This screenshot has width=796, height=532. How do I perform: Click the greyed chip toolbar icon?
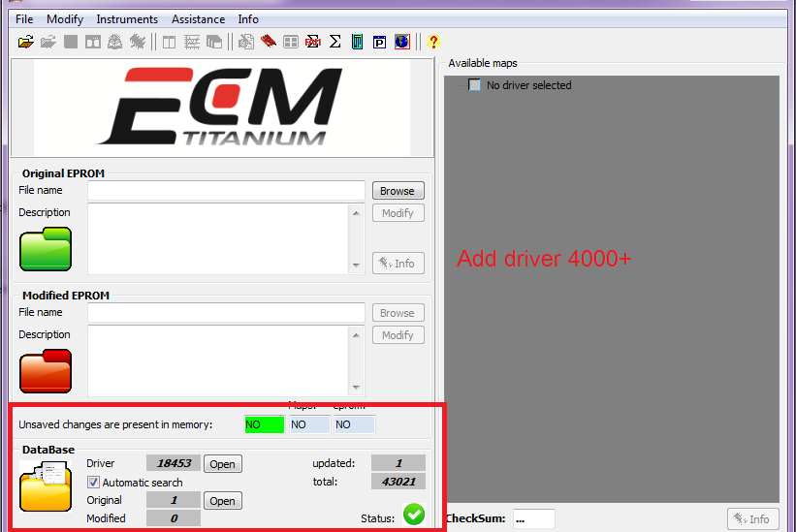pos(137,42)
